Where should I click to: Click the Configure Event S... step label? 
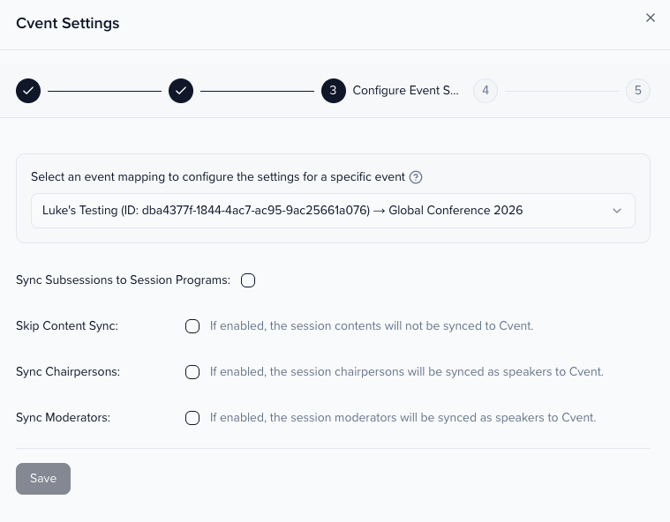pyautogui.click(x=405, y=91)
